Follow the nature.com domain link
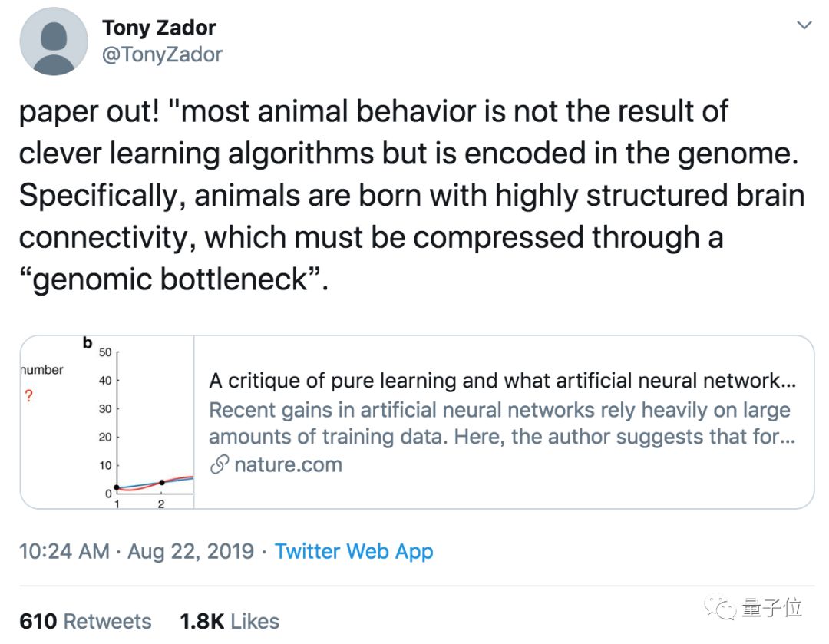This screenshot has height=644, width=829. pos(288,465)
